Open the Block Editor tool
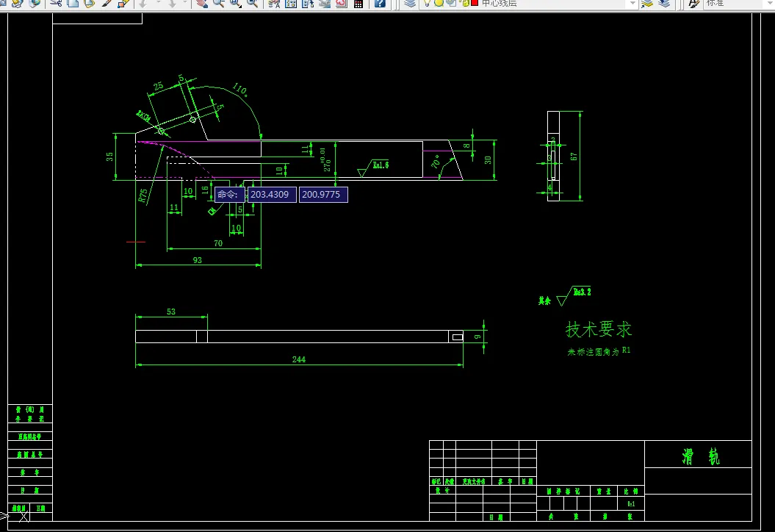775x532 pixels. point(123,4)
